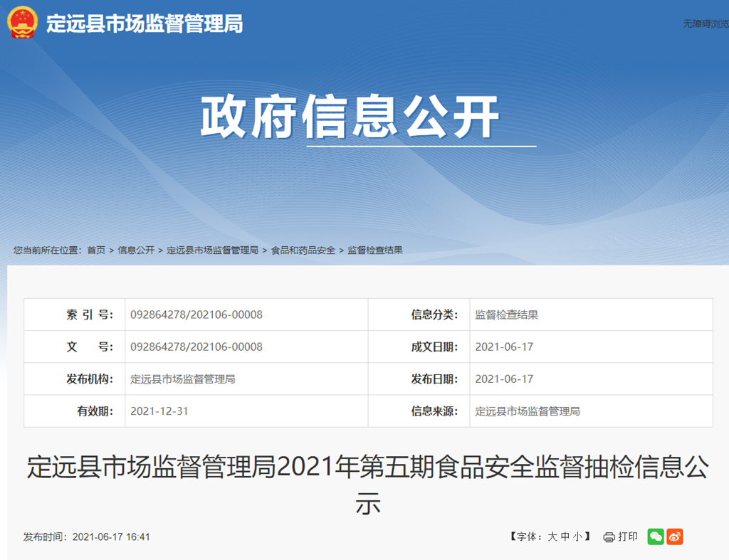Share page via WeChat icon
The height and width of the screenshot is (560, 729).
tap(656, 537)
